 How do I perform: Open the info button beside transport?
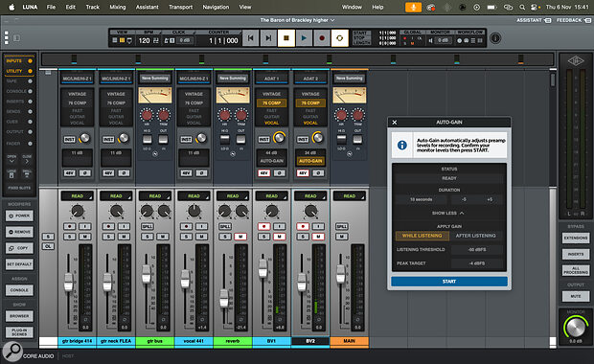(495, 38)
